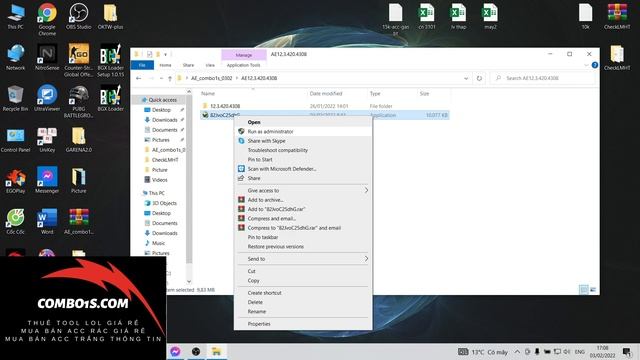Select the lv thap Excel file
This screenshot has width=640, height=360.
tap(458, 16)
